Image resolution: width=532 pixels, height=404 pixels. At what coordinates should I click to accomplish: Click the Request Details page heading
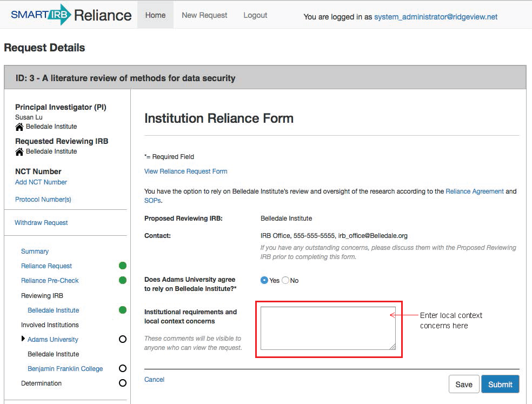coord(44,48)
